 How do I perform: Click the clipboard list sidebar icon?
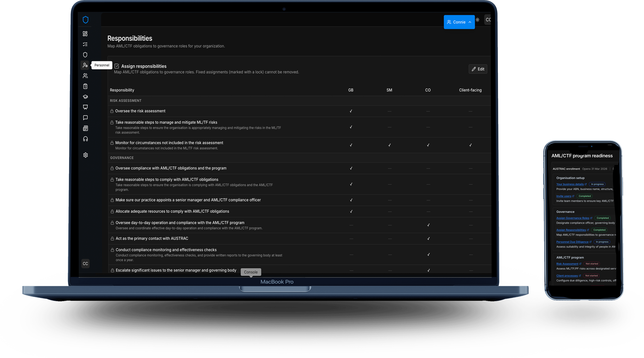coord(85,86)
